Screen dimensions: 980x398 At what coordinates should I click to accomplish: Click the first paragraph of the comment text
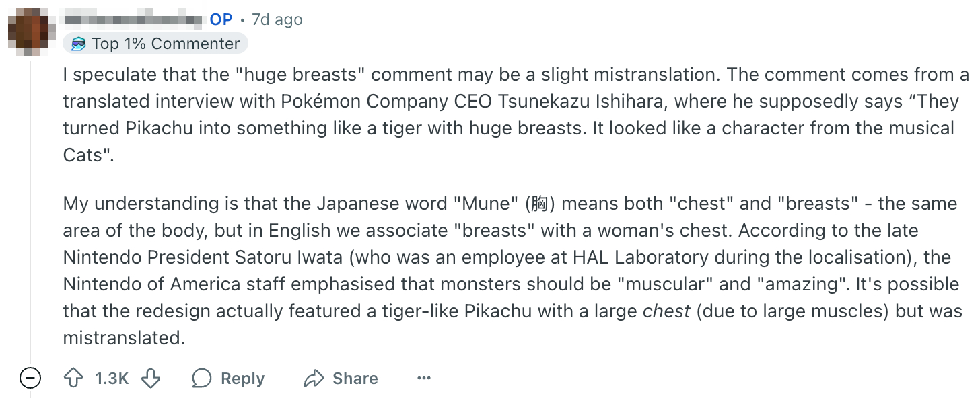pos(471,114)
